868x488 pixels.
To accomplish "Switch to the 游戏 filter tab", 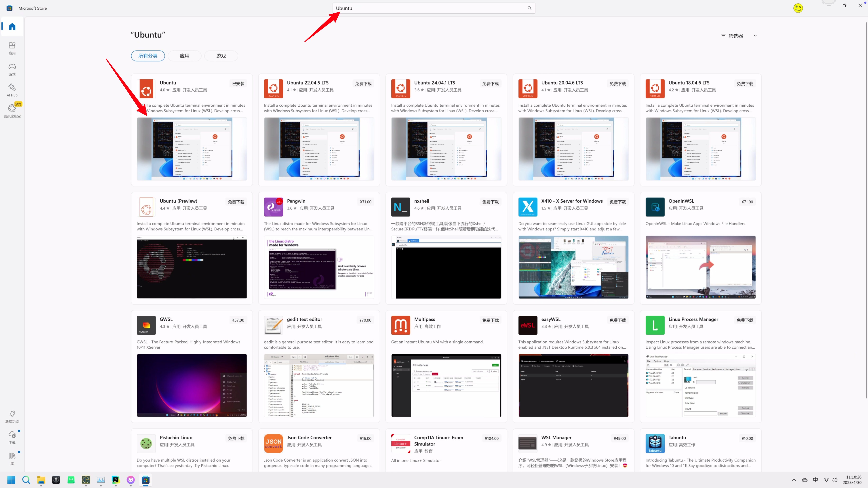I will pyautogui.click(x=221, y=56).
